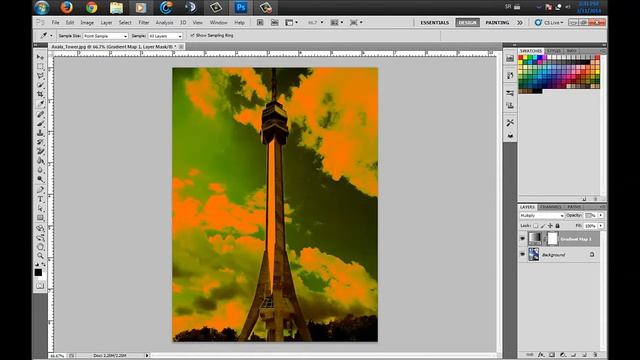Switch to the Paths tab
Viewport: 640px width, 360px height.
(574, 207)
